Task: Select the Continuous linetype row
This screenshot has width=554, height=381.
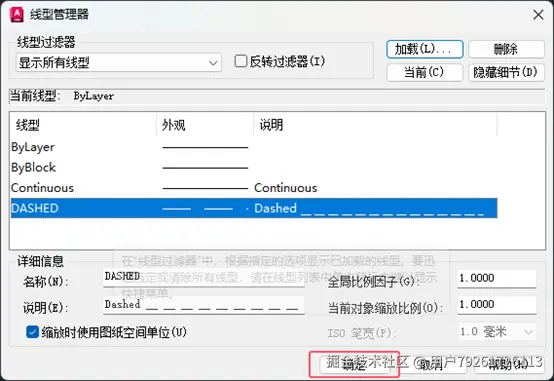Action: pyautogui.click(x=254, y=188)
